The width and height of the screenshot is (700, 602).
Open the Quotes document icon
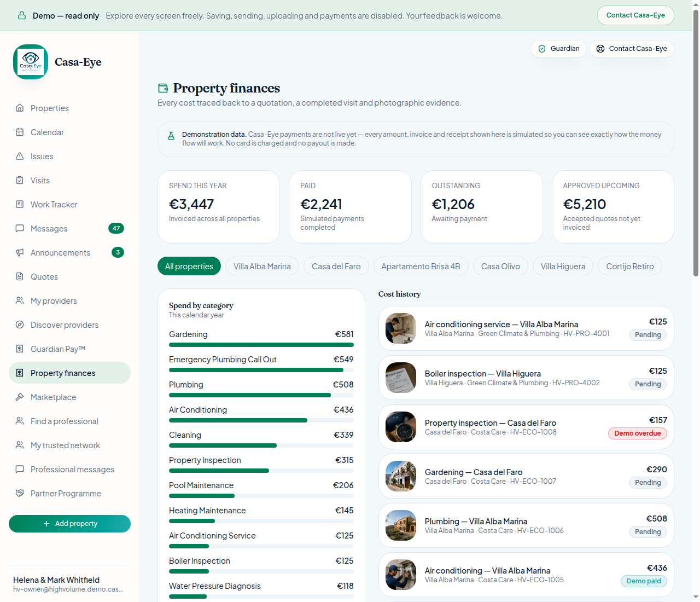tap(20, 276)
